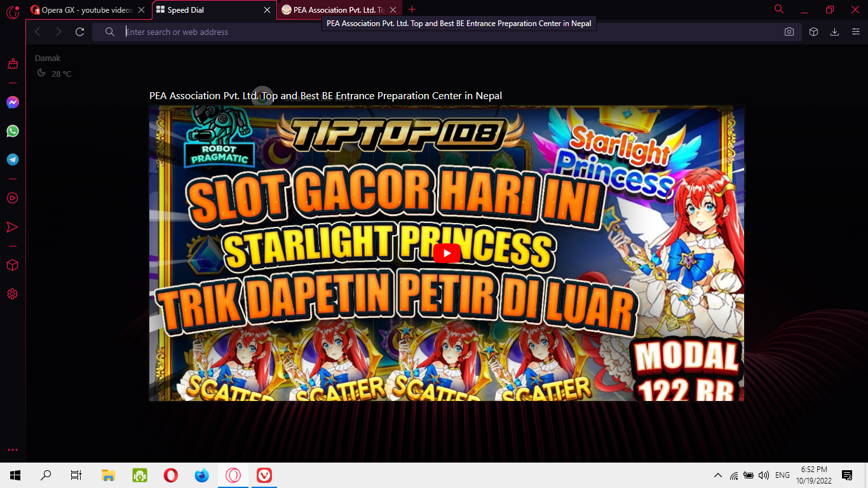
Task: Open WhatsApp in the sidebar
Action: click(x=13, y=131)
